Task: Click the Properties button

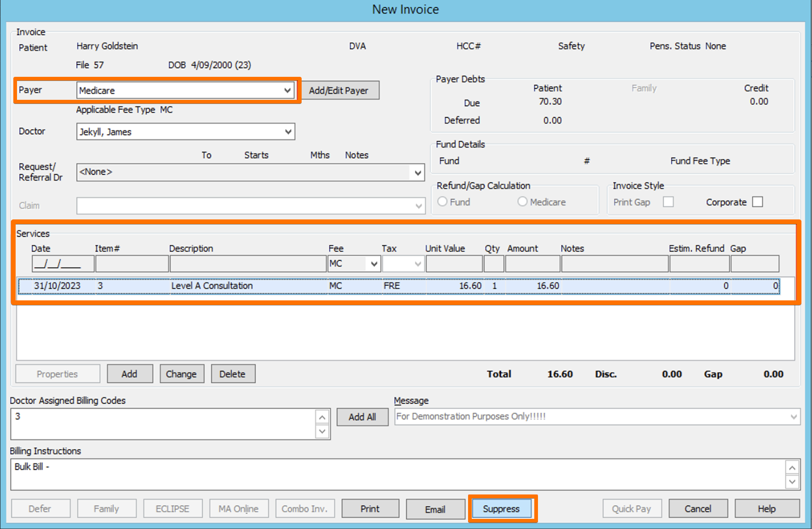Action: click(57, 374)
